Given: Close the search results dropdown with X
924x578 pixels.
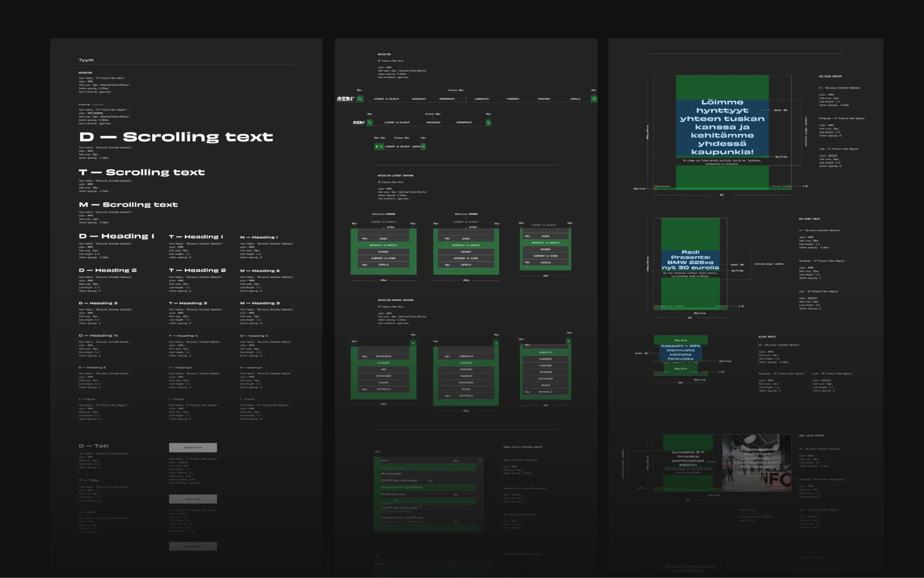Looking at the screenshot, I should tap(480, 461).
